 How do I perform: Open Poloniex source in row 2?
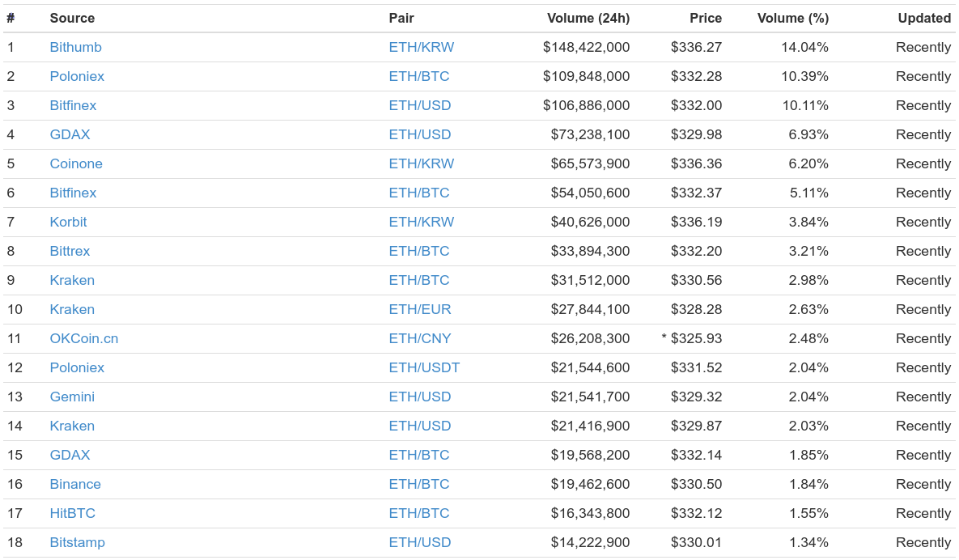coord(77,76)
